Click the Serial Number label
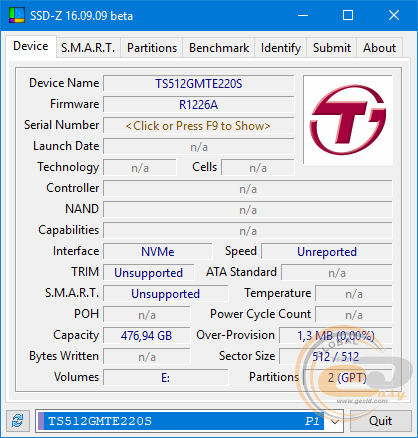 [62, 125]
